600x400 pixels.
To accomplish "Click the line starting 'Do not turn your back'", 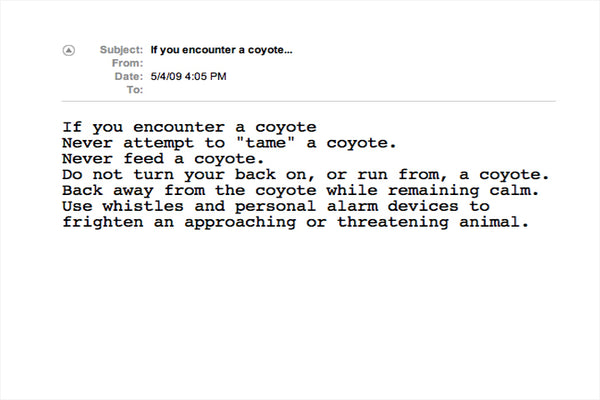I will (306, 175).
